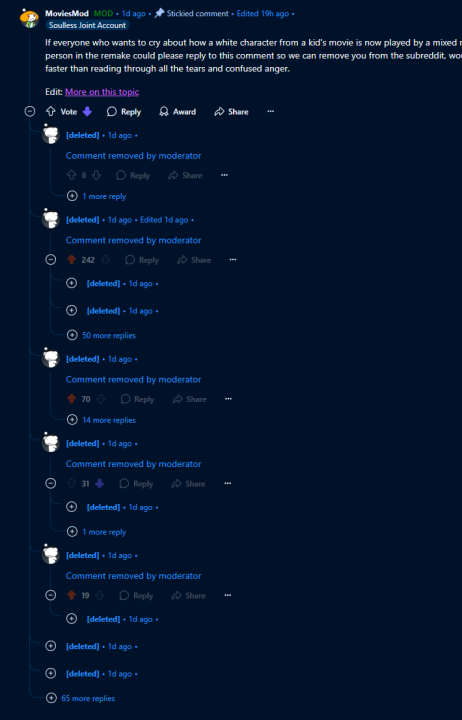This screenshot has height=720, width=462.
Task: Share the removed comment with score 70
Action: [x=190, y=399]
